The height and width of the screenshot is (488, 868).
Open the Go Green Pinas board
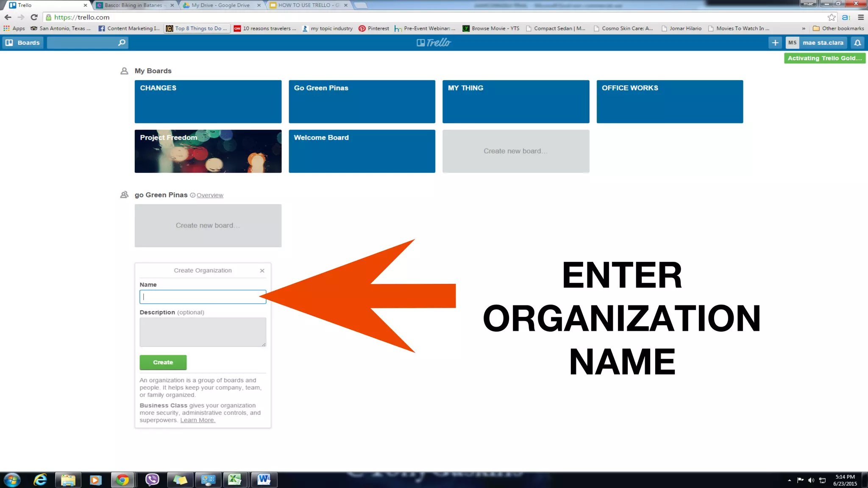(x=362, y=102)
